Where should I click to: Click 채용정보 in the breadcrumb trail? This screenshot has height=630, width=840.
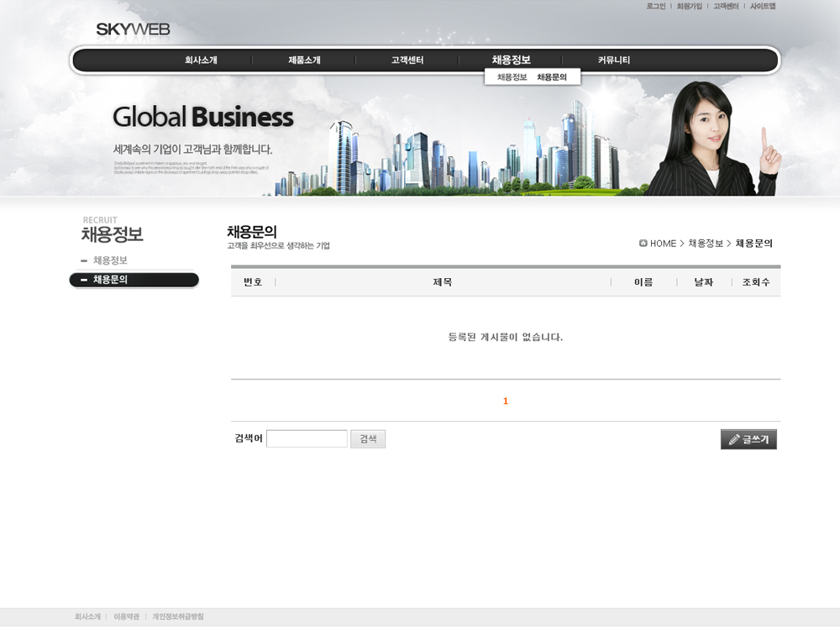click(x=706, y=244)
